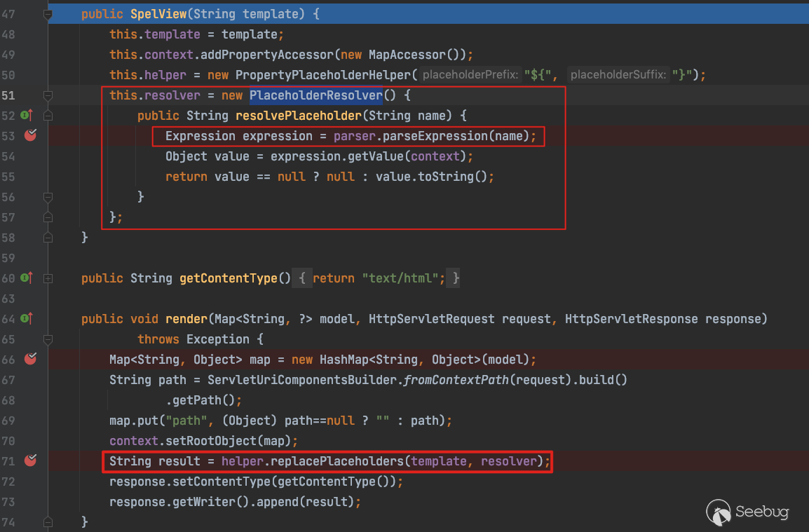Click line number 72 in the gutter

coord(8,482)
